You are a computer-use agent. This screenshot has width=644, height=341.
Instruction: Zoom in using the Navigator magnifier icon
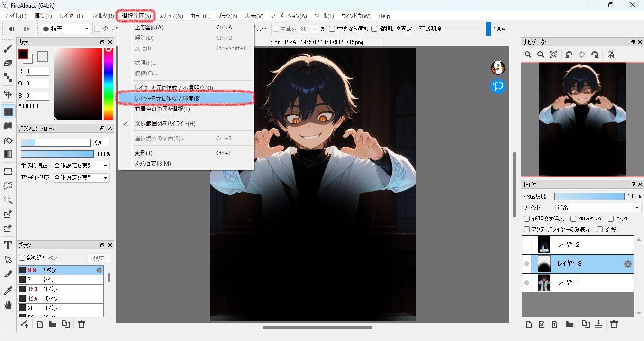tap(528, 55)
